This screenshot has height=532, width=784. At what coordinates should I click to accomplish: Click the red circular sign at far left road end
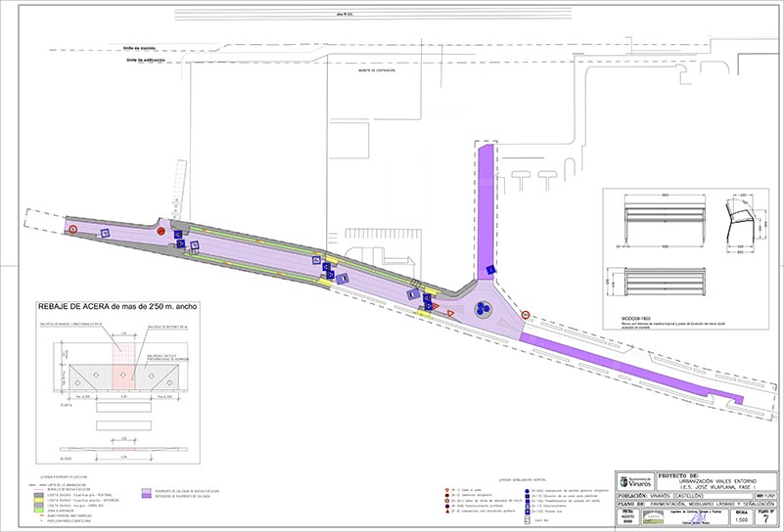(72, 230)
